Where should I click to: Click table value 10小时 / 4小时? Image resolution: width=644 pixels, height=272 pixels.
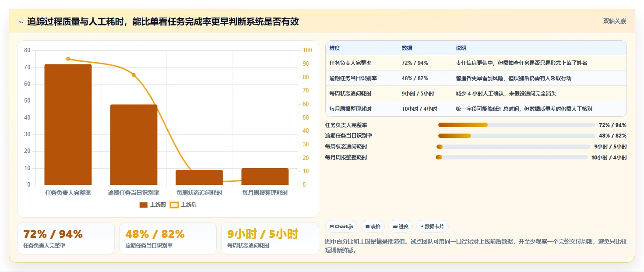[419, 109]
